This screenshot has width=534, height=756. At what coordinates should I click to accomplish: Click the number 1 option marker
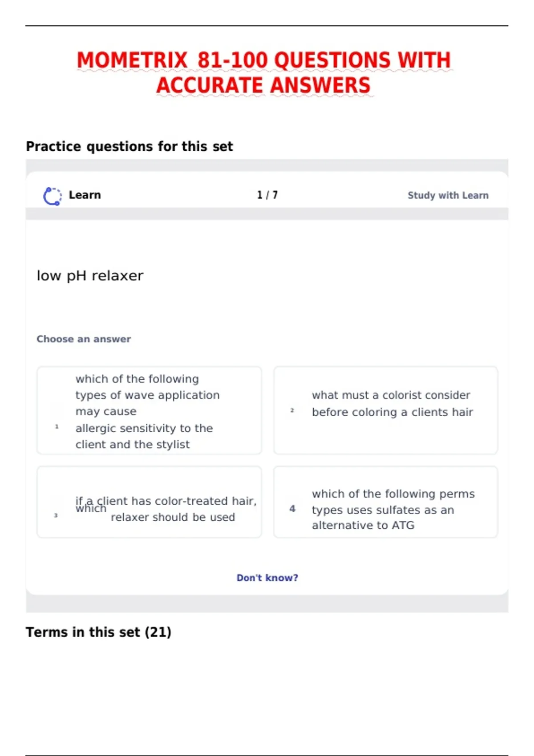(x=57, y=426)
